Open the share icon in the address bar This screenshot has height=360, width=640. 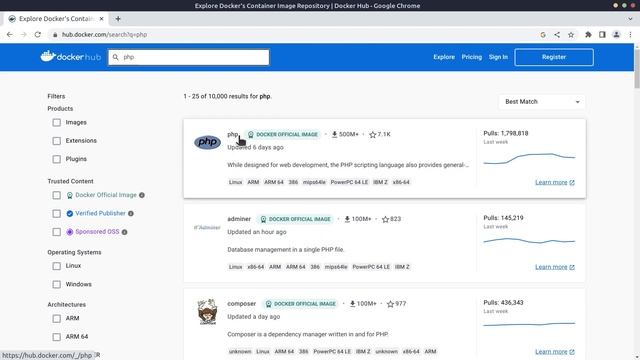(x=557, y=35)
